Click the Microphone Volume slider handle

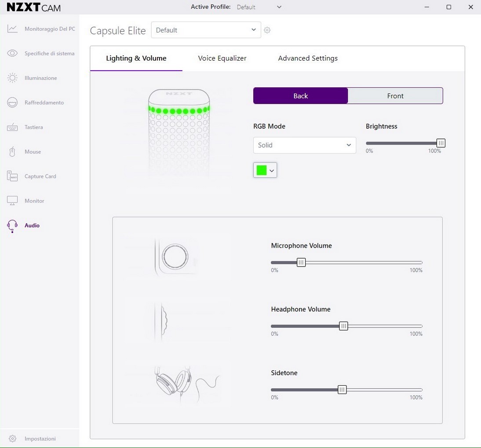pos(301,263)
